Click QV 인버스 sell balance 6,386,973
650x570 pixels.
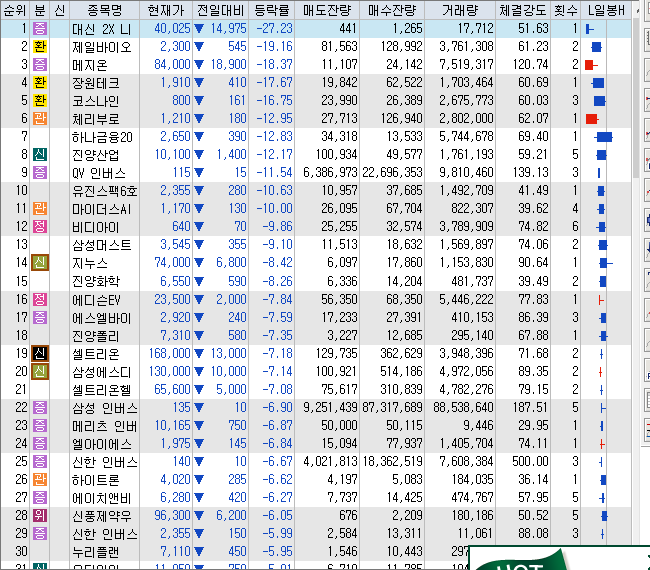click(330, 172)
